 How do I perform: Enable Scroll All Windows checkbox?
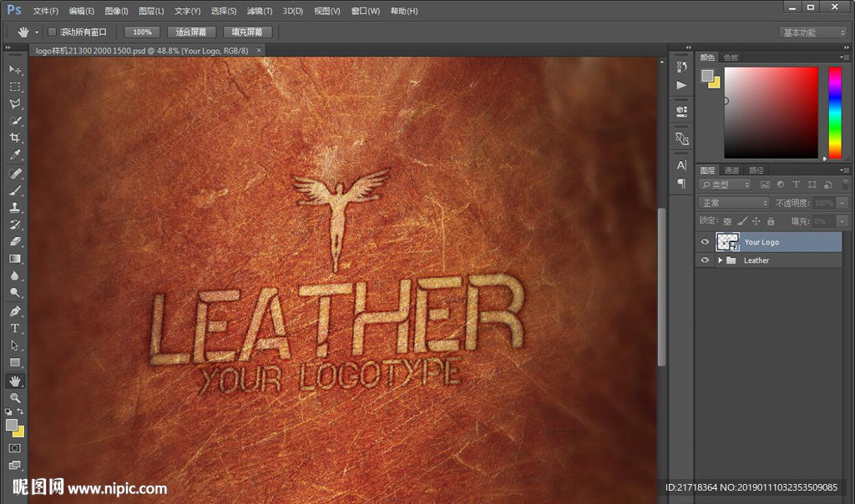(52, 33)
